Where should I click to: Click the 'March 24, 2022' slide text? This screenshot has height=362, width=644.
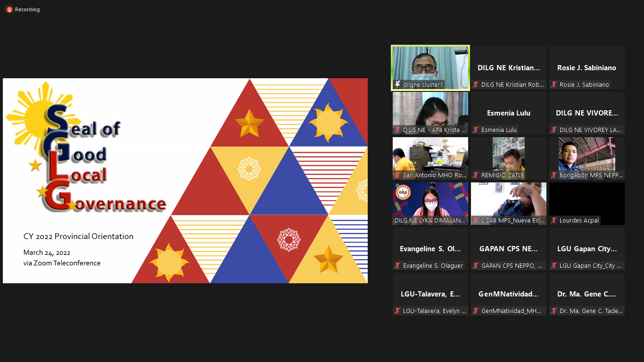point(47,253)
